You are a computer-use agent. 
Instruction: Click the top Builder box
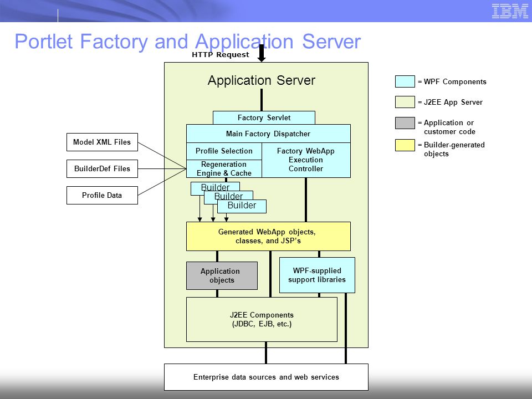(215, 187)
